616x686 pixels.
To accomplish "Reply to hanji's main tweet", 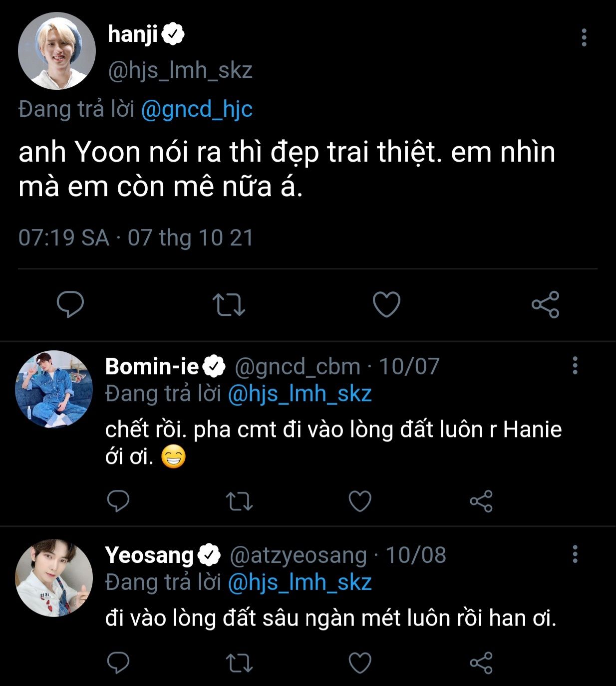I will [70, 304].
